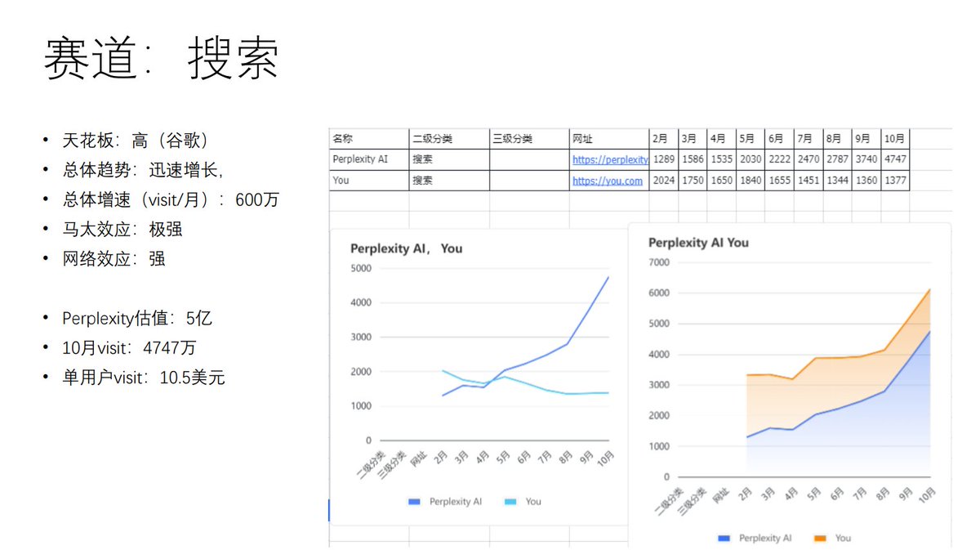
Task: Click the blue Perplexity AI legend swatch in the line chart
Action: coord(413,502)
